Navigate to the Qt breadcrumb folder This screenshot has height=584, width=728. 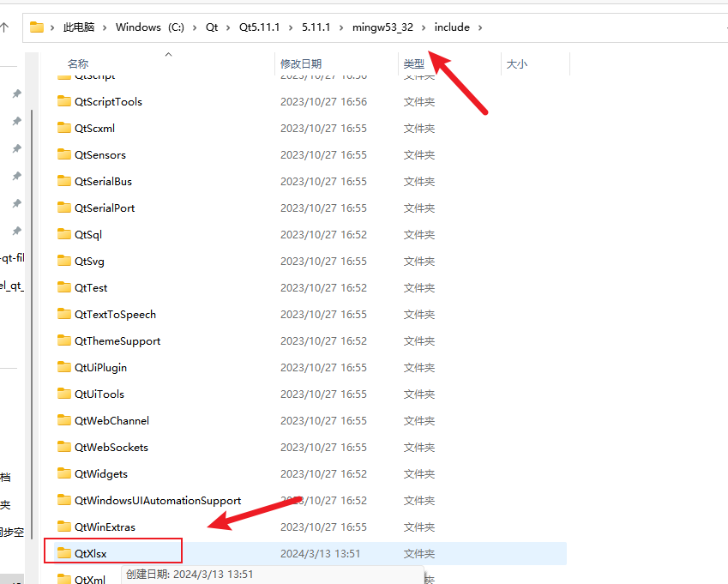pyautogui.click(x=212, y=27)
